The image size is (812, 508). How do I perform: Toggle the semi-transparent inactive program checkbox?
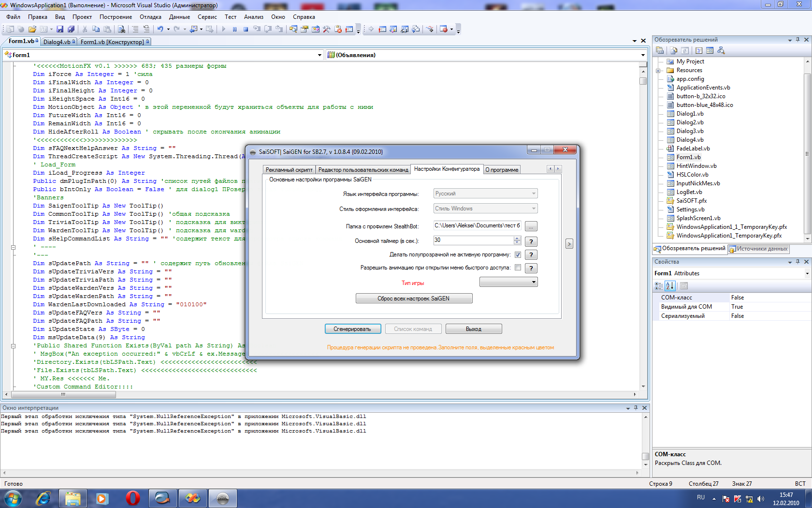tap(518, 254)
